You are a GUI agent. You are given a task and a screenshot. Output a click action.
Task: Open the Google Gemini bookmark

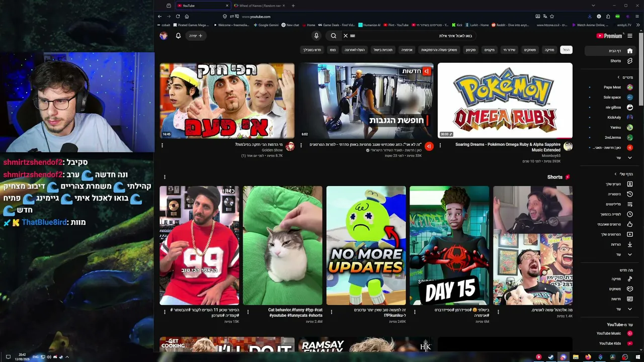[266, 25]
